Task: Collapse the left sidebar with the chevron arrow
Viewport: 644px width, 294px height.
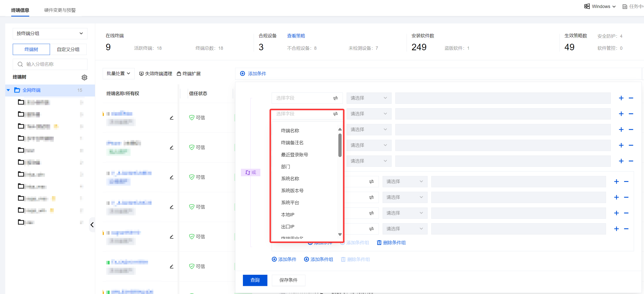Action: 92,224
